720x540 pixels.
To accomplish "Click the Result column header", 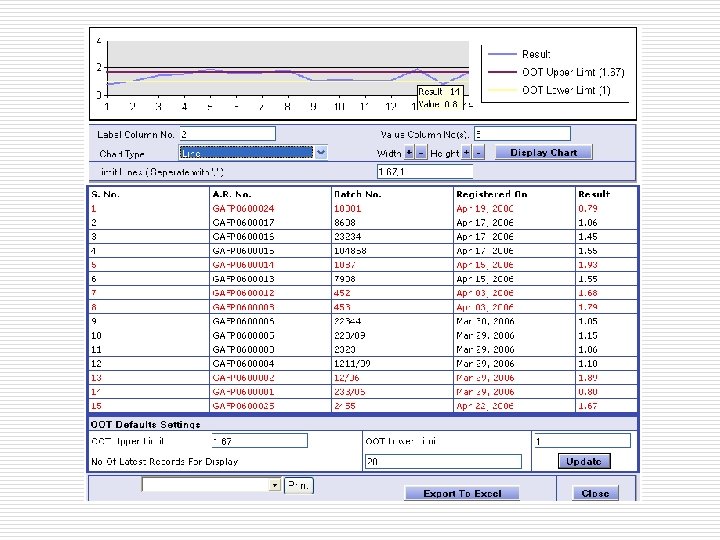I will (x=593, y=194).
